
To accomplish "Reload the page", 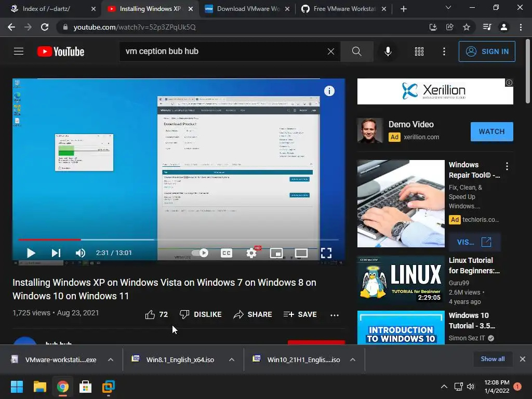I will (45, 27).
